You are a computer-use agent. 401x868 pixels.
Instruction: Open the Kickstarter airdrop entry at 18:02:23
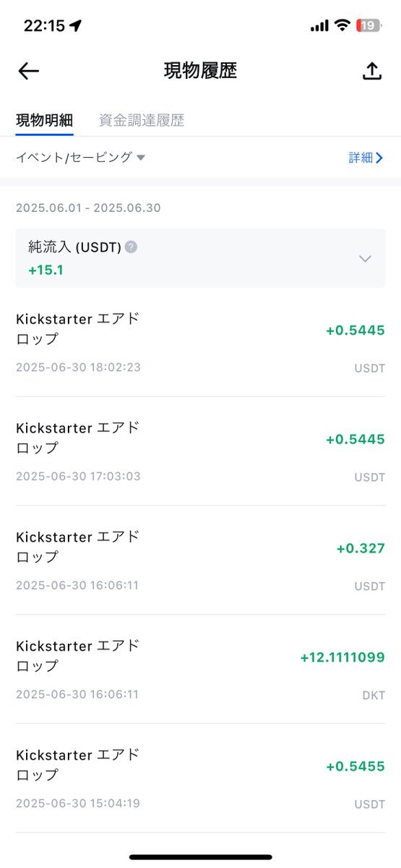(200, 342)
